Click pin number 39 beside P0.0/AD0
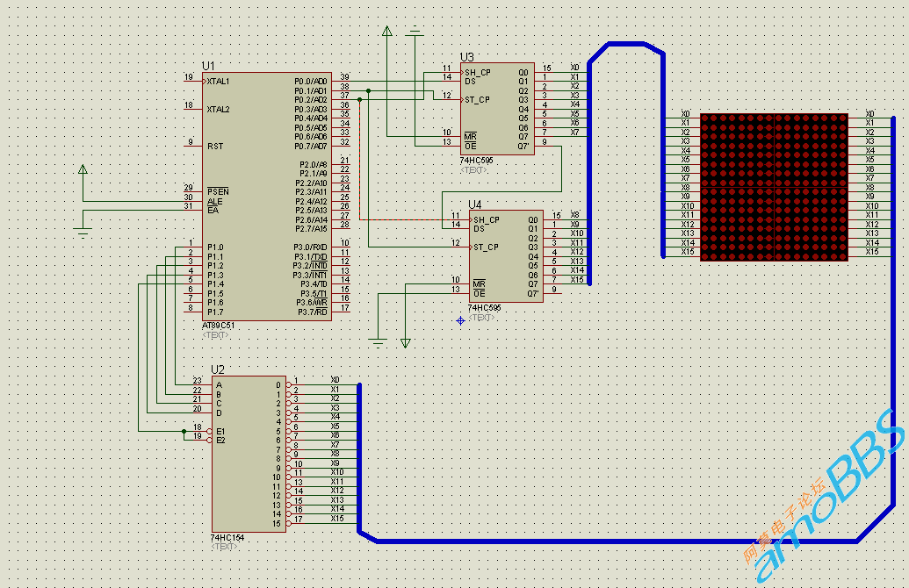The width and height of the screenshot is (909, 588). 344,77
